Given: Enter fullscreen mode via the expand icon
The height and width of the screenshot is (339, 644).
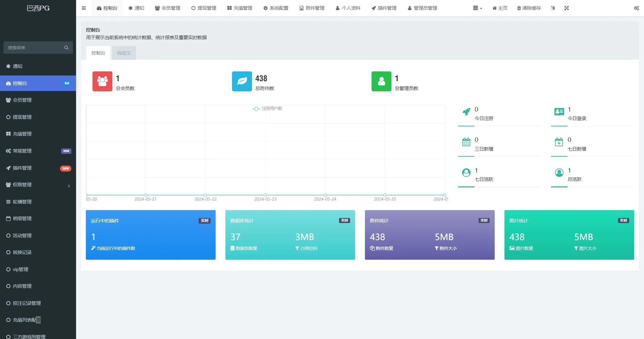Looking at the screenshot, I should [x=567, y=8].
